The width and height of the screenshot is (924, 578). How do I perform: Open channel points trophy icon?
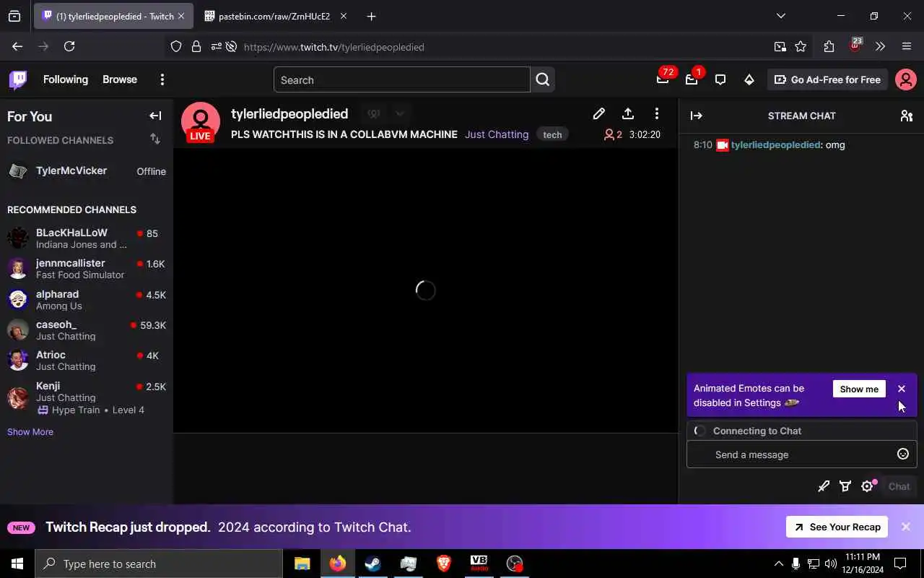coord(845,486)
